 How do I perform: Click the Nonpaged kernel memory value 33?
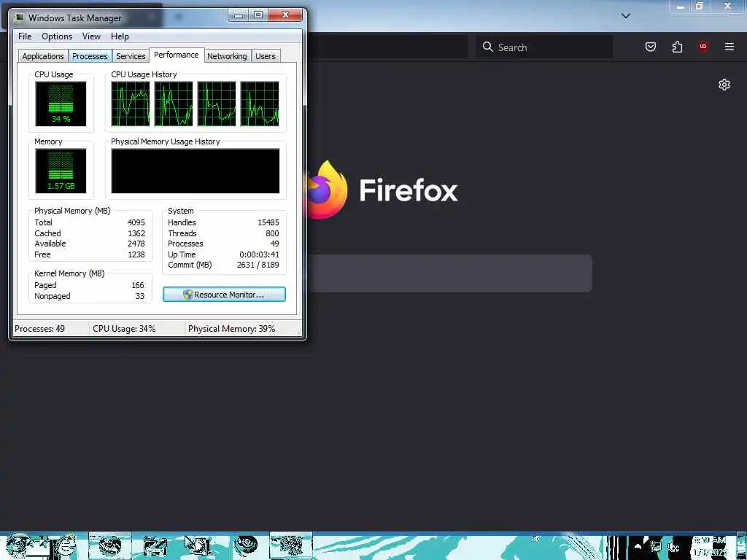139,296
